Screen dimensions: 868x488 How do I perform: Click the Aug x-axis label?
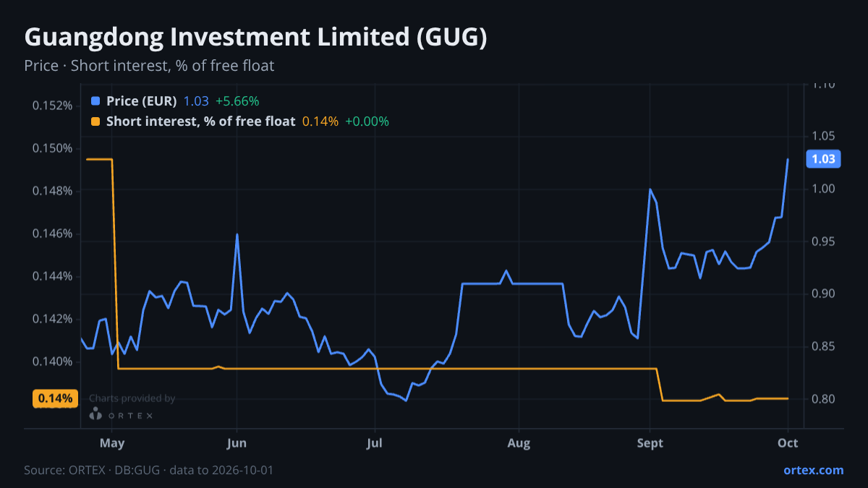coord(519,442)
